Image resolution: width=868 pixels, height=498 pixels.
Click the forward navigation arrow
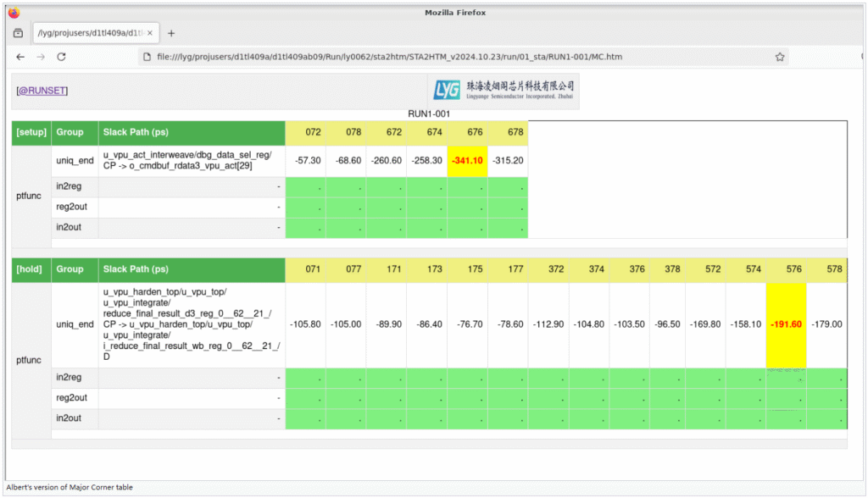(x=41, y=57)
